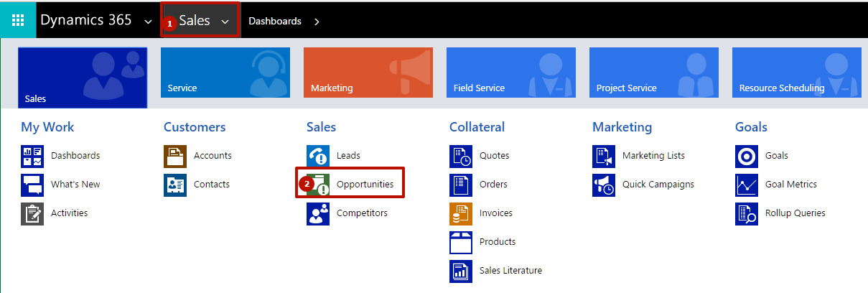Open the Competitors icon
Screen dimensions: 868x293
(318, 213)
